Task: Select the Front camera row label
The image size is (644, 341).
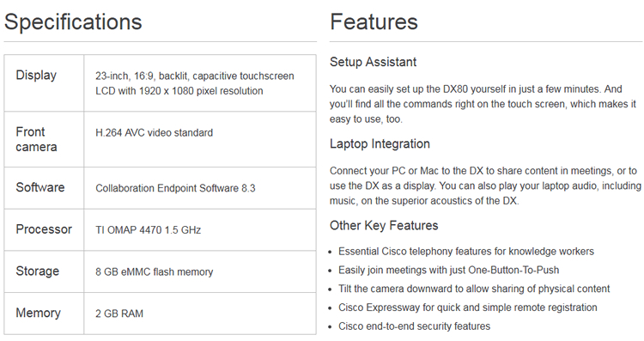Action: click(36, 139)
